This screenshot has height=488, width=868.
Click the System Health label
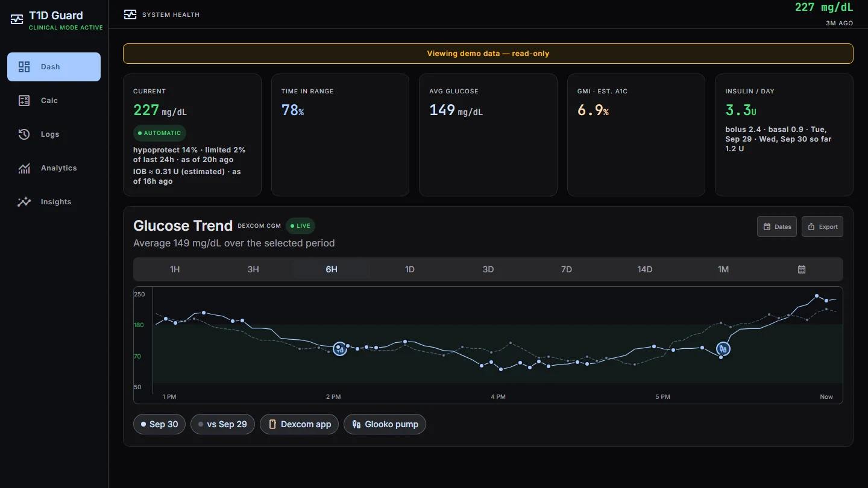point(171,14)
